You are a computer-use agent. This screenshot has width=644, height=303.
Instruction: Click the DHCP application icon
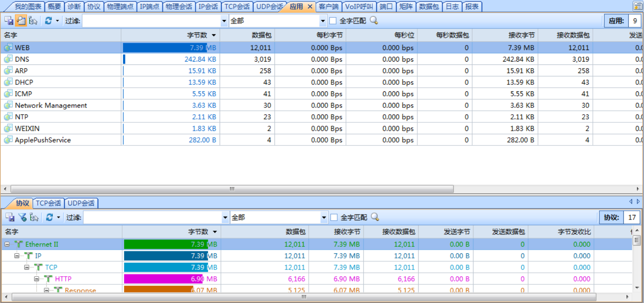pos(8,82)
